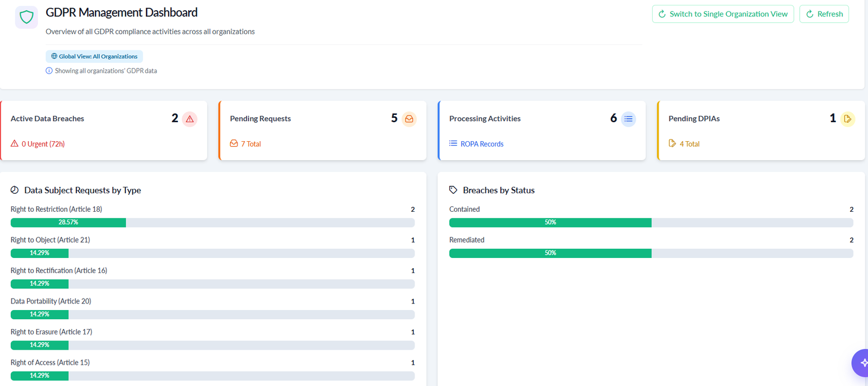868x386 pixels.
Task: Click the tag icon beside Breaches by Status
Action: click(454, 190)
